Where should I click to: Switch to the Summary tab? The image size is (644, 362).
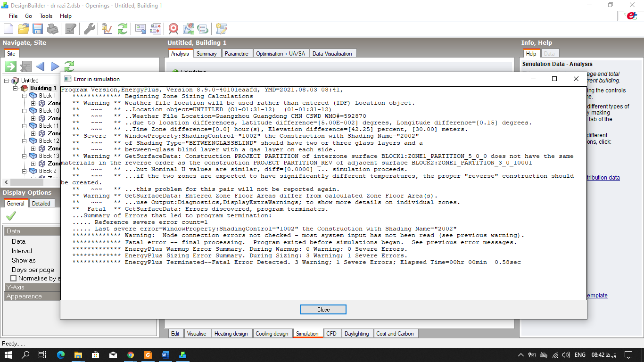tap(206, 54)
